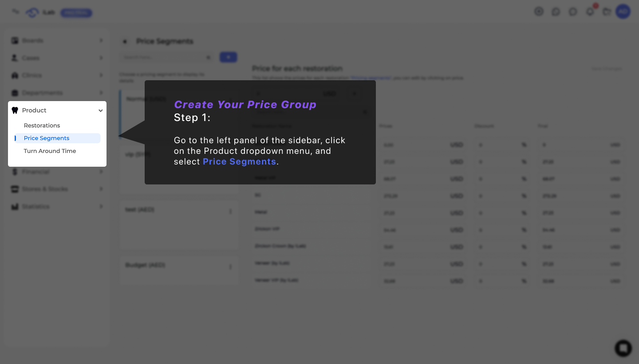Select Price Segments in the sidebar

[57, 138]
